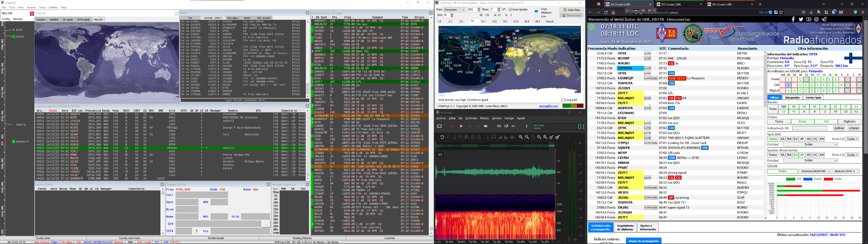Screen dimensions: 868x244
Task: Click Nuevos EADX100 button
Action: point(813,171)
